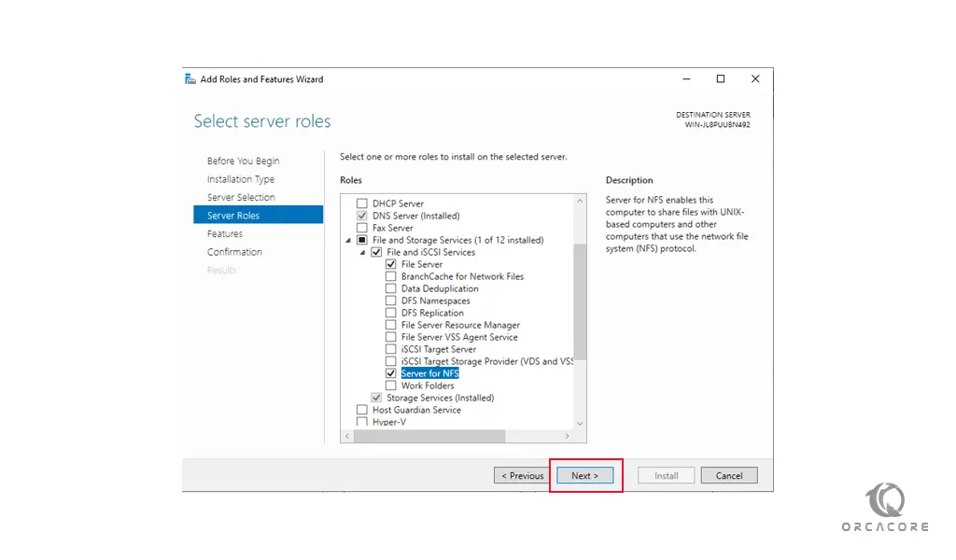Enable the DFS Replication checkbox
Viewport: 956px width, 560px height.
pos(391,314)
